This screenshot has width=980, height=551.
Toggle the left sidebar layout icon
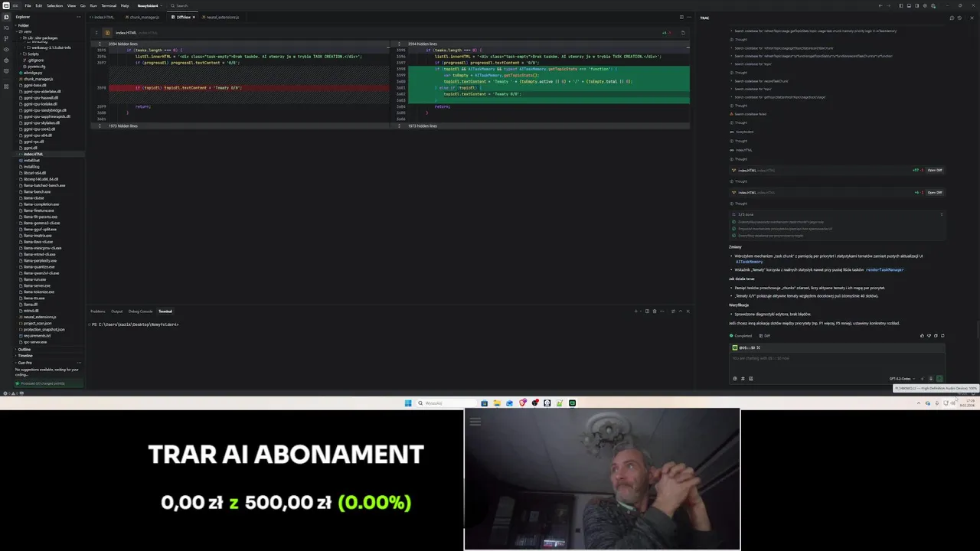tap(901, 5)
